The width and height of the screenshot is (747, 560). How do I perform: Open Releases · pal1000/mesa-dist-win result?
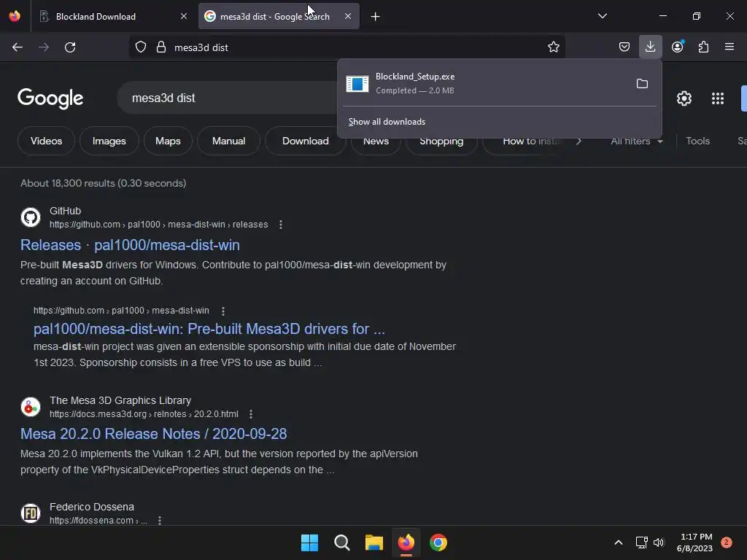click(130, 245)
